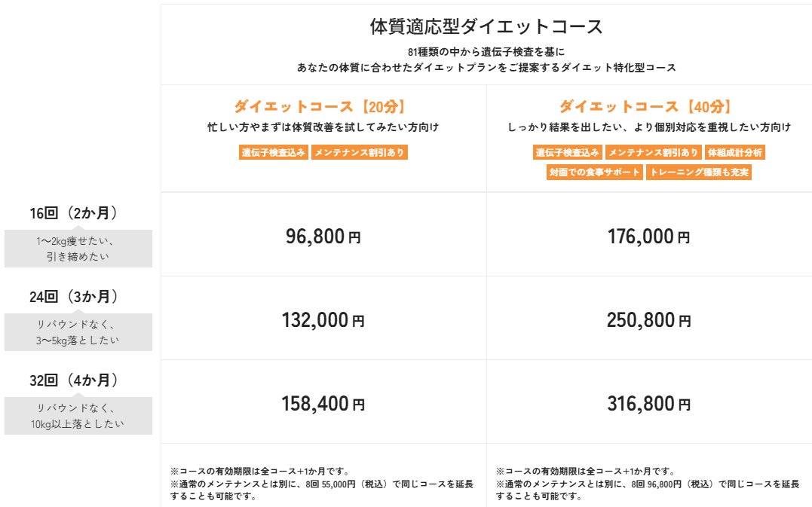Click the 体質適応型ダイエットコース heading
Screen dimensions: 812x507
click(x=486, y=27)
